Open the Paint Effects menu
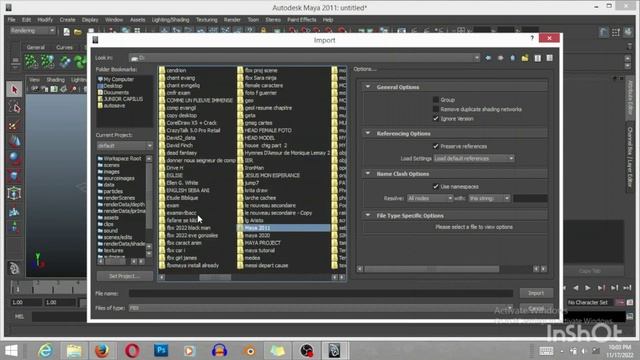The width and height of the screenshot is (640, 360). click(x=302, y=20)
